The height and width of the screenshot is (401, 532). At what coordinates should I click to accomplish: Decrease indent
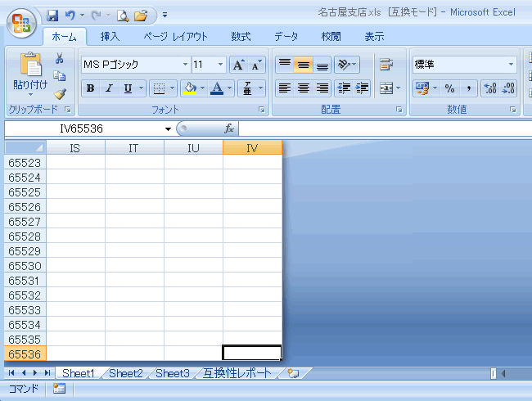click(344, 88)
